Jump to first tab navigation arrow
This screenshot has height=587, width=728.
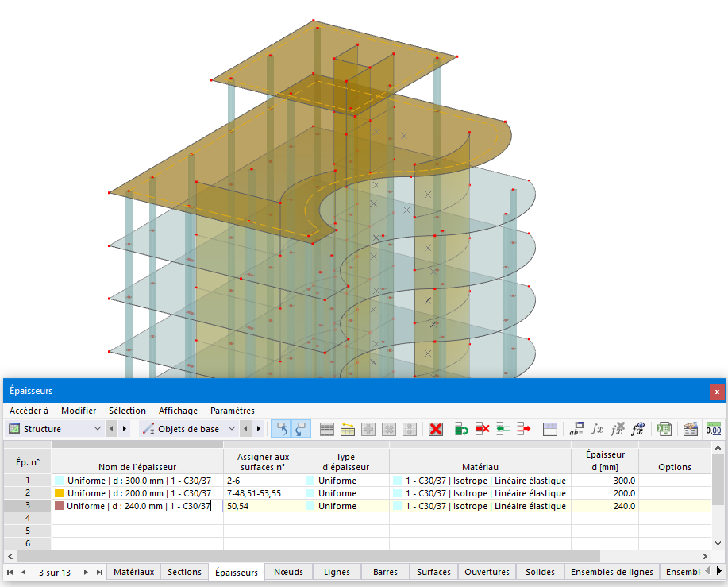10,572
